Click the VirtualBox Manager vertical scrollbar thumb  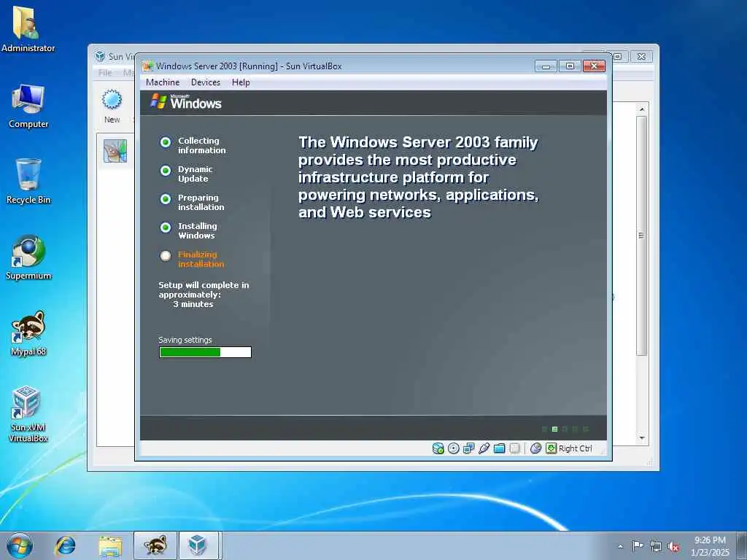[x=642, y=236]
